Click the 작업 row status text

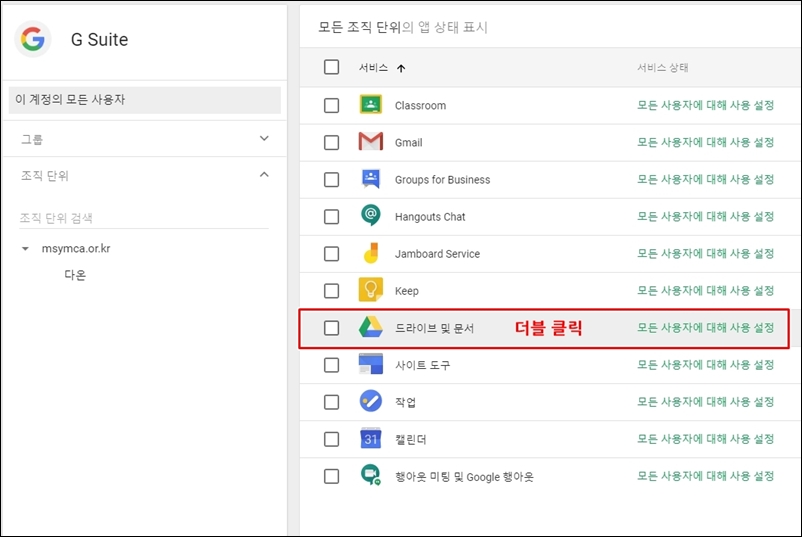tap(705, 402)
